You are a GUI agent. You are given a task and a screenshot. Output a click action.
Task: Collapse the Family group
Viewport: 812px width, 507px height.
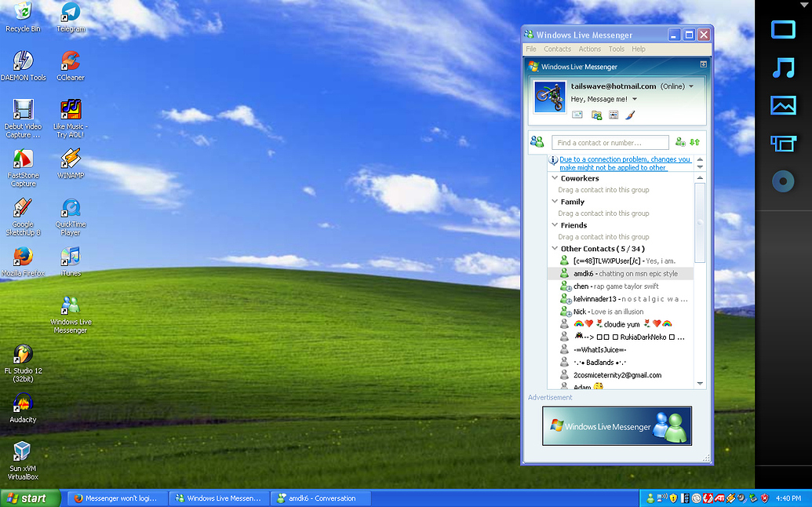click(555, 202)
